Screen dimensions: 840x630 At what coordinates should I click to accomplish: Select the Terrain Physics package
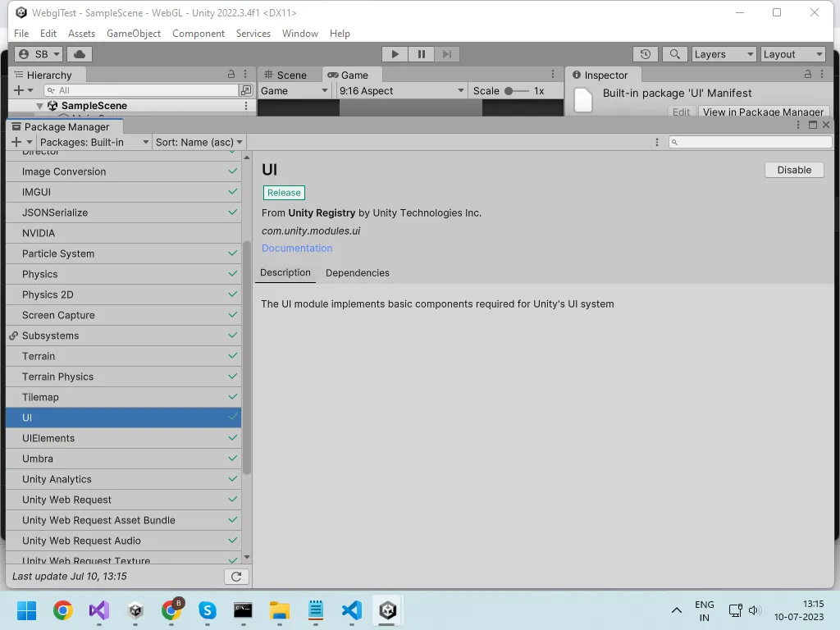pyautogui.click(x=123, y=377)
